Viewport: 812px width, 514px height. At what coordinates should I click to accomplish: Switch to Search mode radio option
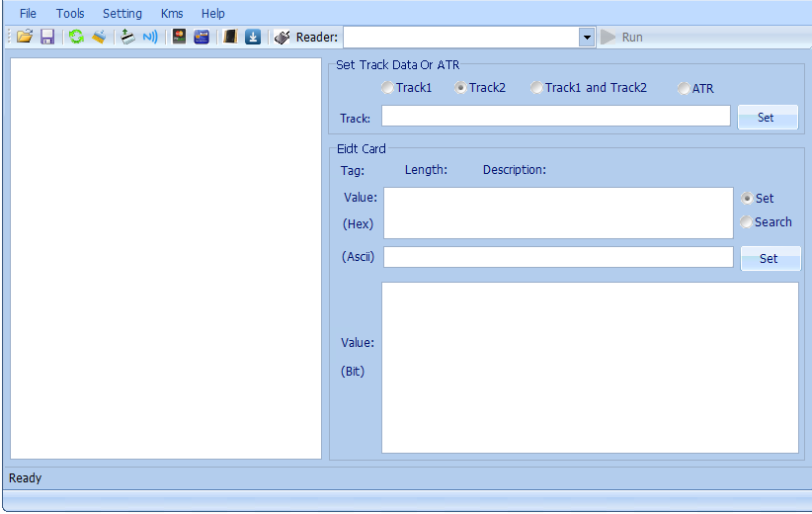[747, 222]
